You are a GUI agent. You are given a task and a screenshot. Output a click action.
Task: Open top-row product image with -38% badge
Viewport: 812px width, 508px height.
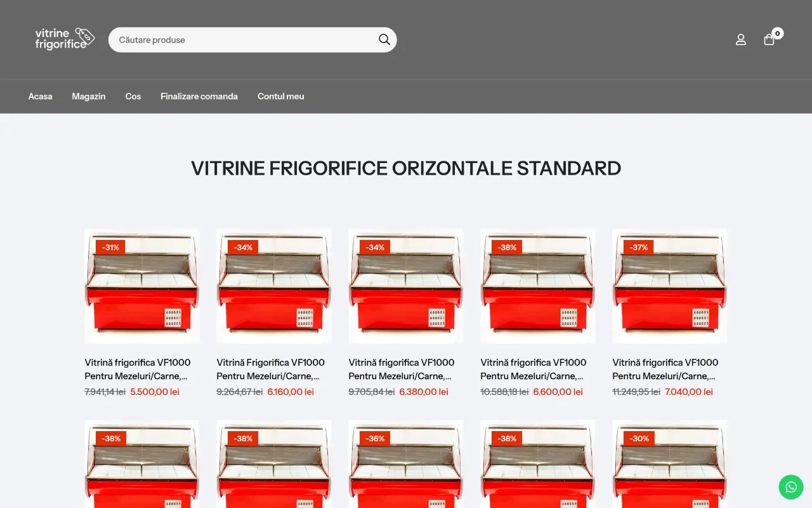[538, 286]
